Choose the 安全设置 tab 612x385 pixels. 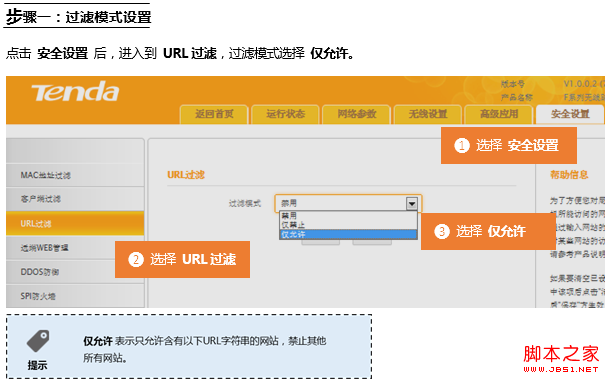570,114
